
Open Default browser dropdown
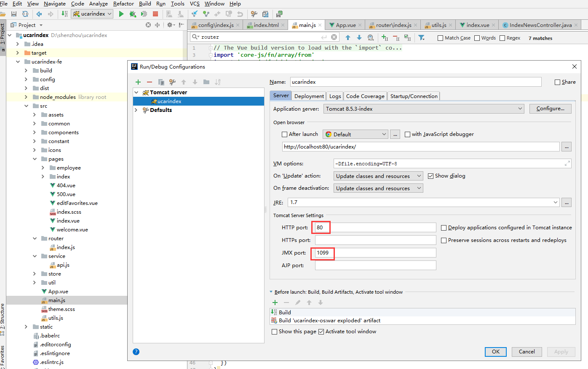pyautogui.click(x=355, y=134)
